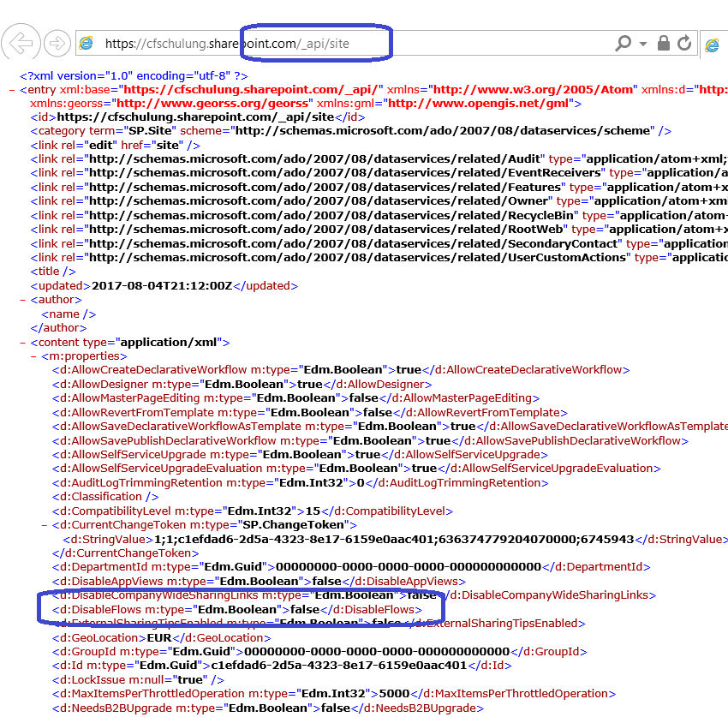This screenshot has height=717, width=728.
Task: Collapse the m:properties element
Action: 33,356
